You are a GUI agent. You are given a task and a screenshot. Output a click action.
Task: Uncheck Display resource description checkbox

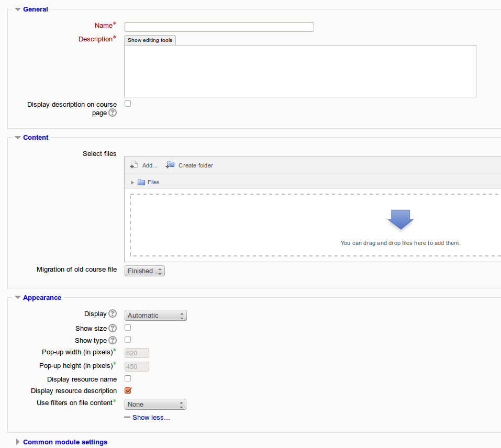[128, 390]
